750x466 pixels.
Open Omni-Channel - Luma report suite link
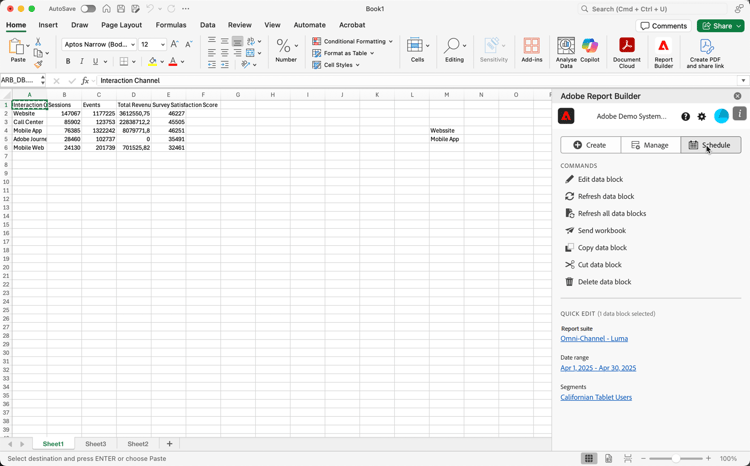[x=594, y=338]
